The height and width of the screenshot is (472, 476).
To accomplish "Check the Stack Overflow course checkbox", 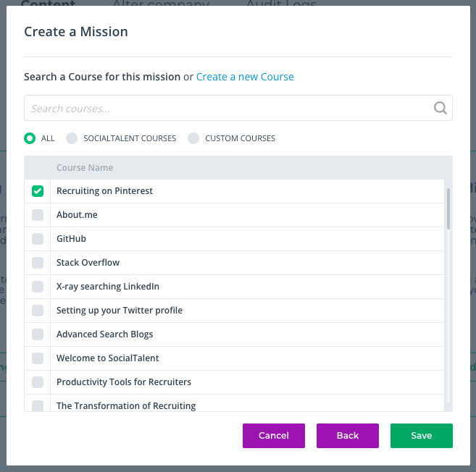I will pos(38,263).
